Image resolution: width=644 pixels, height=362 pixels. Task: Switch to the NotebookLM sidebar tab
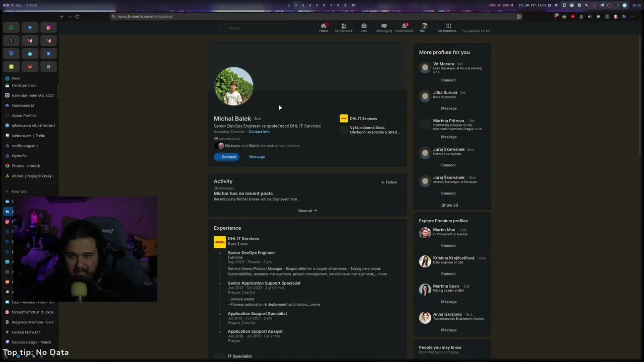pyautogui.click(x=30, y=106)
